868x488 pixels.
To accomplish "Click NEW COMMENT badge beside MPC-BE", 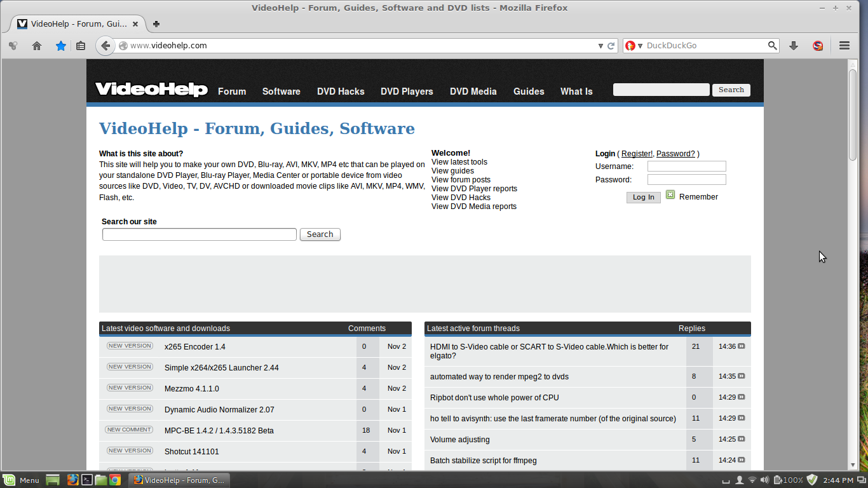I will click(x=129, y=430).
